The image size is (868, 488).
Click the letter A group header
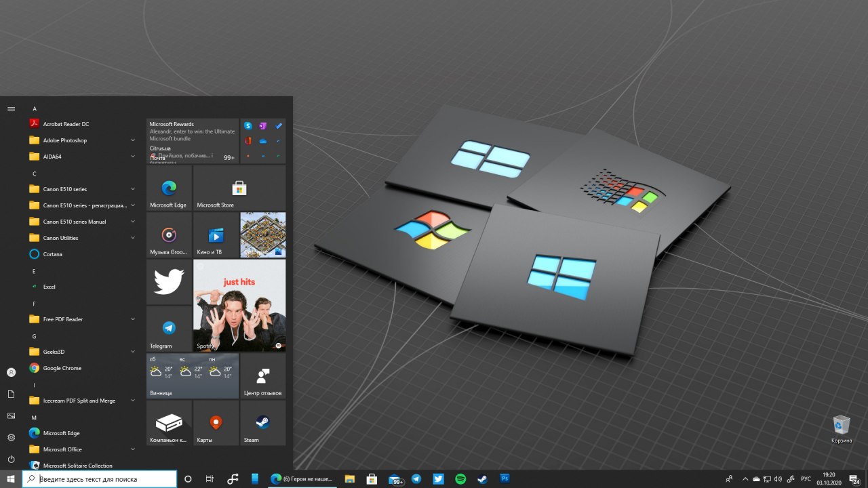(35, 108)
